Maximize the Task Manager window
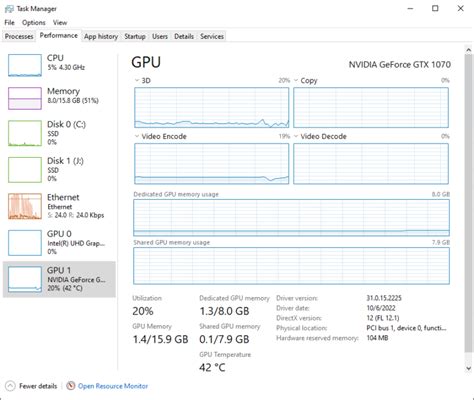 coord(435,8)
